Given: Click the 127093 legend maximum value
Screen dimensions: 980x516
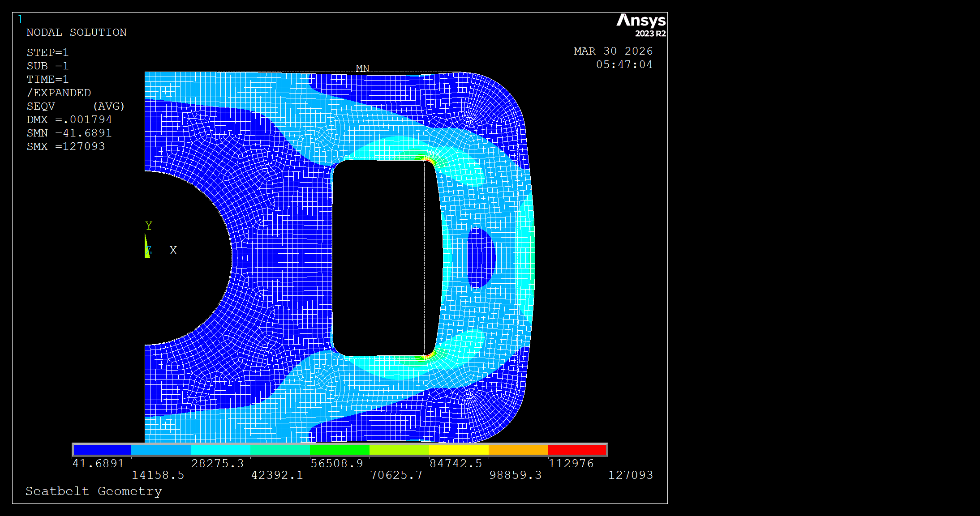Looking at the screenshot, I should [630, 475].
